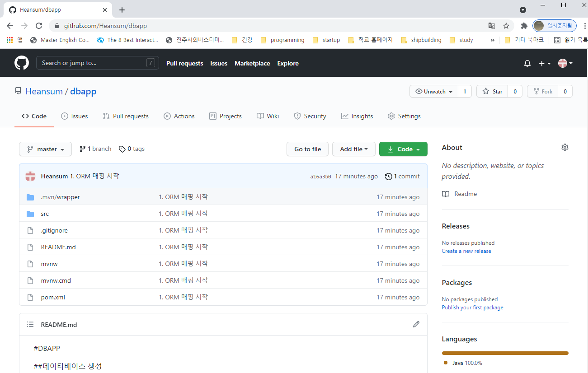Click the Chrome profile button

point(555,26)
